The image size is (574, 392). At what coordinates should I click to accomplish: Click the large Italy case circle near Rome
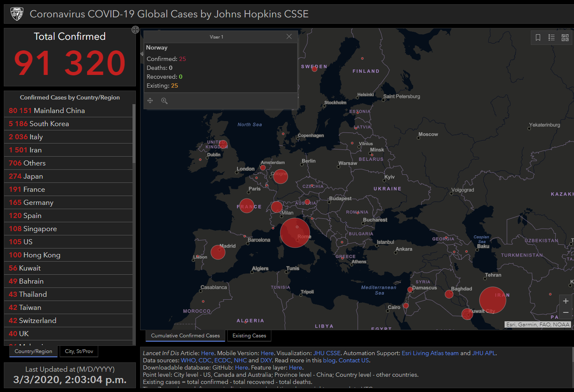(295, 233)
